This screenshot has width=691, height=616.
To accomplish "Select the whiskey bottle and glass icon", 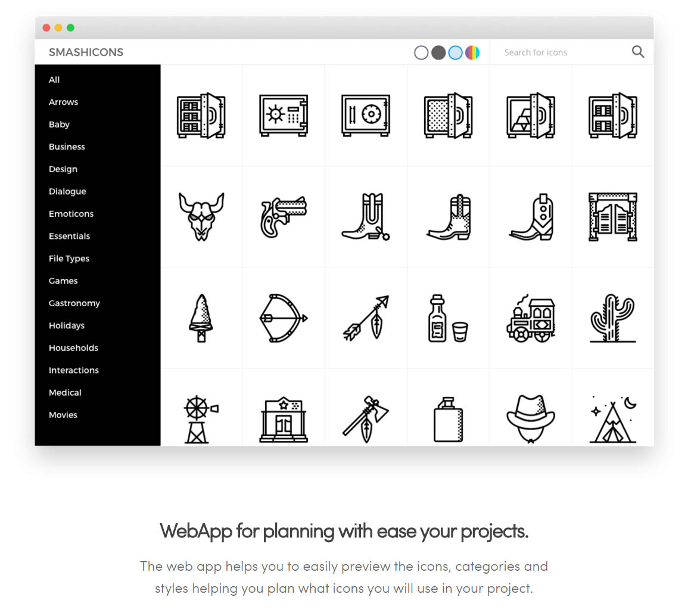I will 448,318.
